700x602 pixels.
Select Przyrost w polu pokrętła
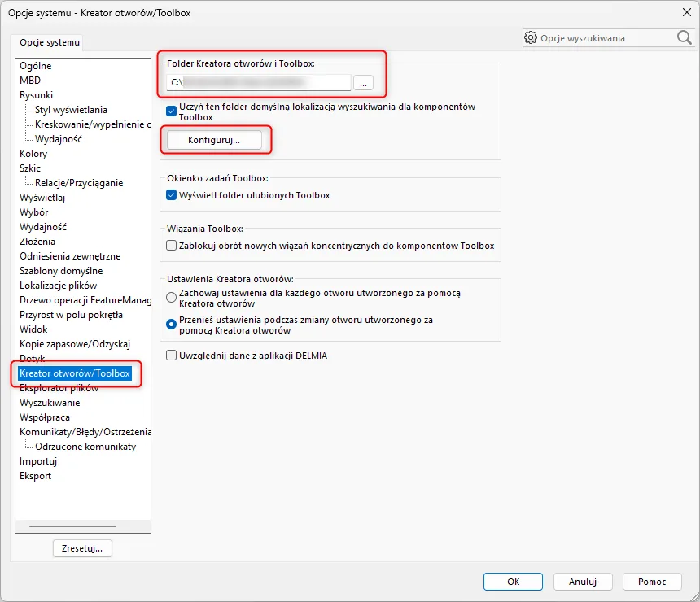[x=71, y=315]
